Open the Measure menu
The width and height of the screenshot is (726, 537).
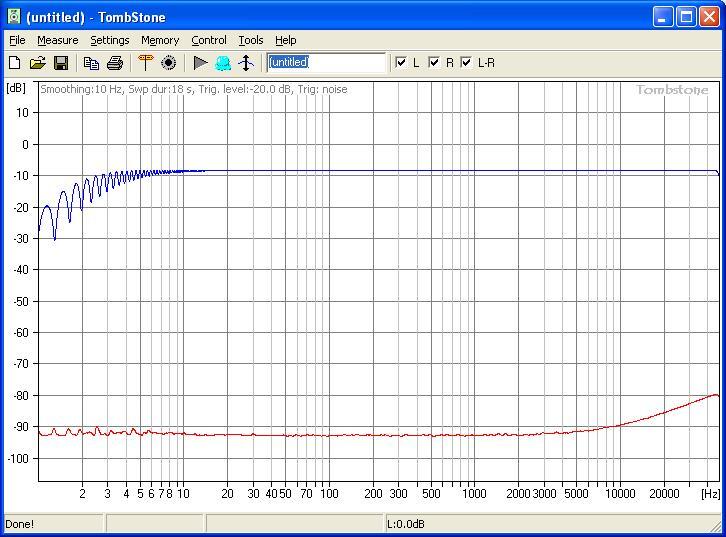click(57, 40)
